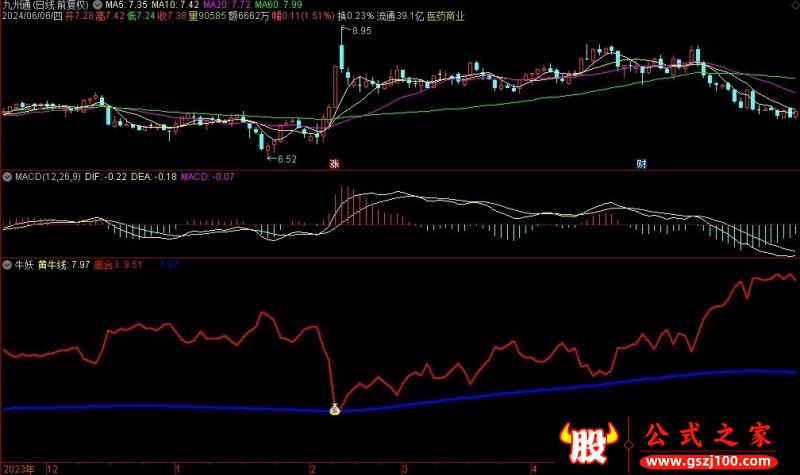This screenshot has height=475, width=800.
Task: Click the DIF: -0.22 value
Action: tap(106, 177)
